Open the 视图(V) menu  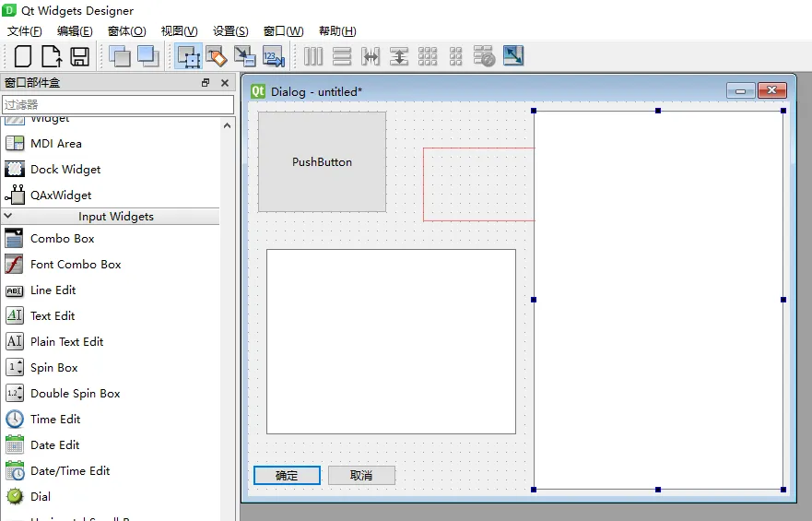(179, 31)
